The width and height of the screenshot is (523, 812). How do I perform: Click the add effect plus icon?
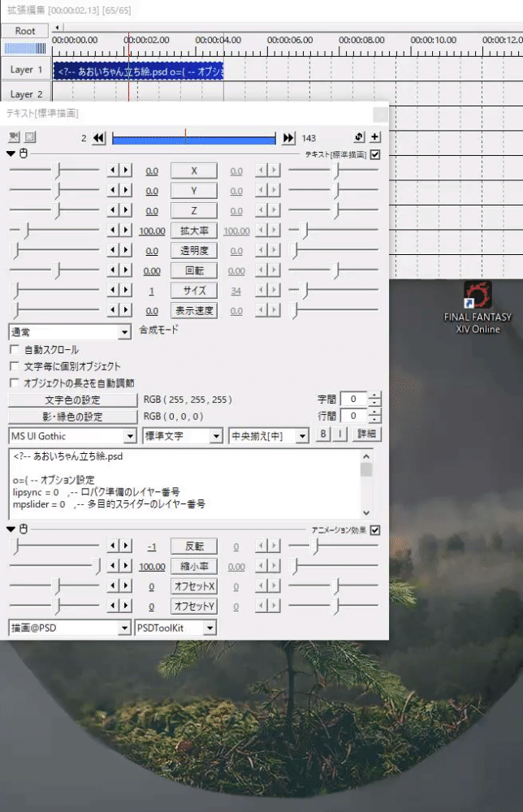[375, 137]
